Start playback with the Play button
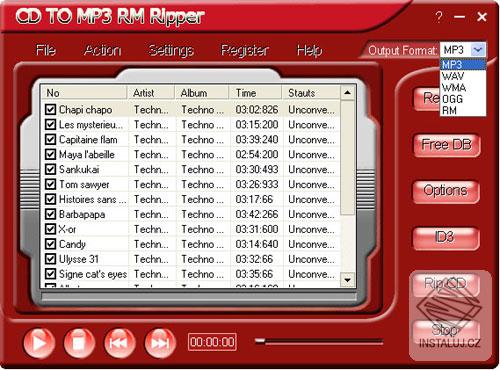This screenshot has width=500, height=370. tap(39, 343)
